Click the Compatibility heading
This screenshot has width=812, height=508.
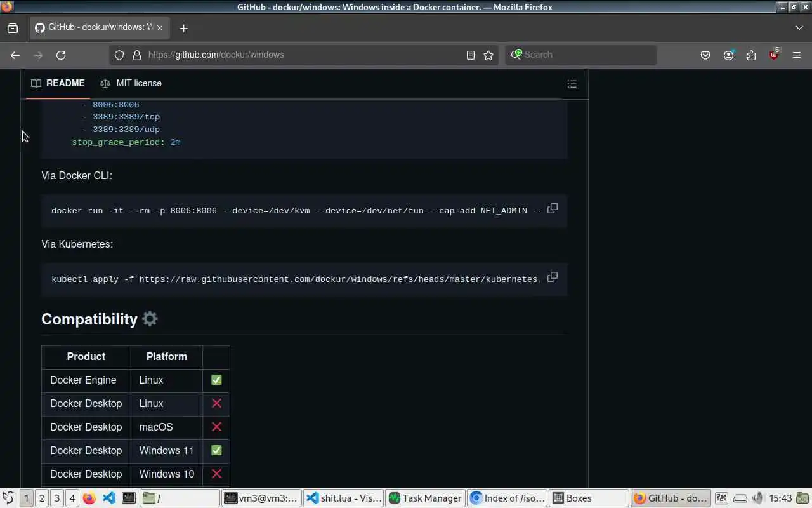(89, 319)
